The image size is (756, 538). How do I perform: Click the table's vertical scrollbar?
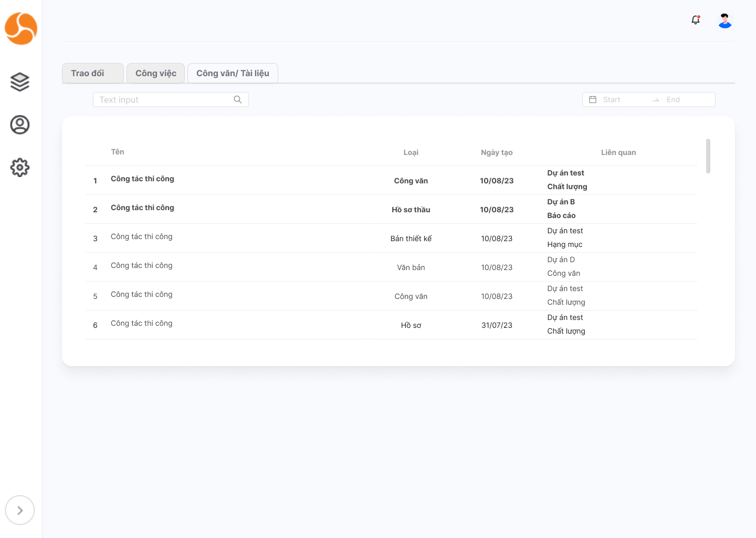708,156
